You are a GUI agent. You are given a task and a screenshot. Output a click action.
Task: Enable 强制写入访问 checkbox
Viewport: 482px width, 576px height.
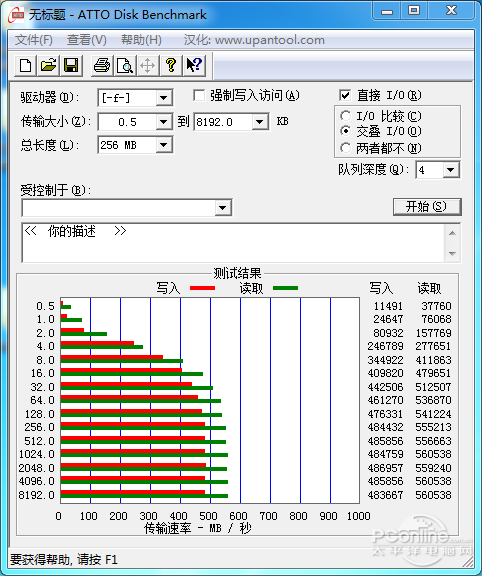point(199,96)
